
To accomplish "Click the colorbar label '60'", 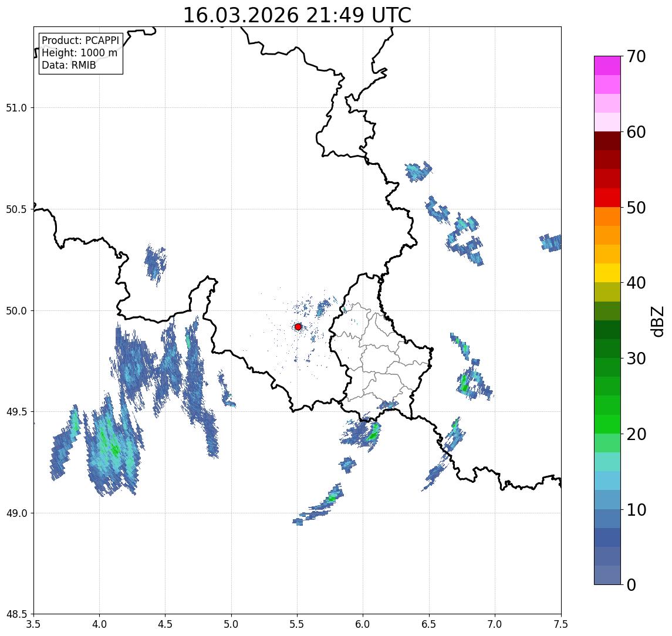I will tap(636, 133).
